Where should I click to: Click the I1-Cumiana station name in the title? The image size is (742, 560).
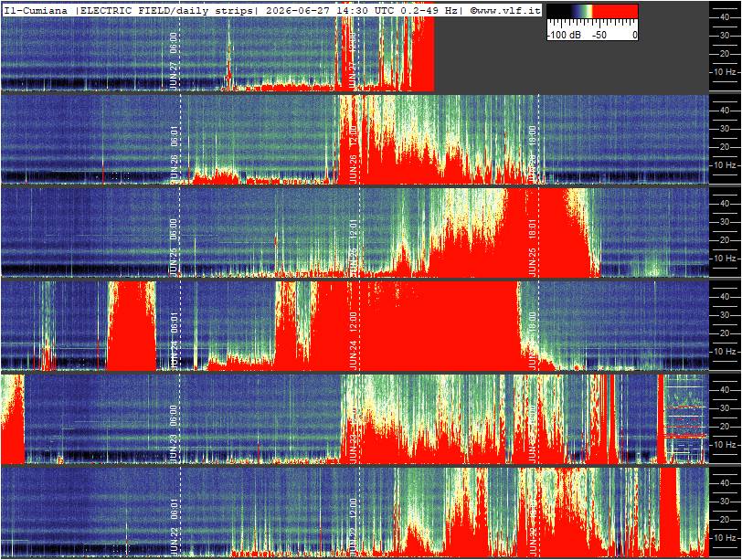tap(36, 10)
